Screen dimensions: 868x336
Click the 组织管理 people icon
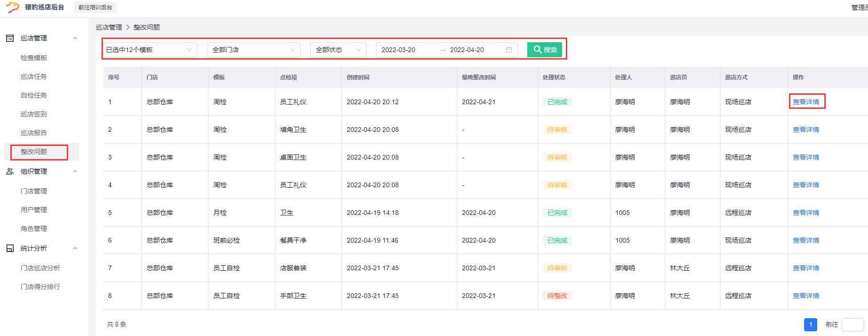(10, 171)
